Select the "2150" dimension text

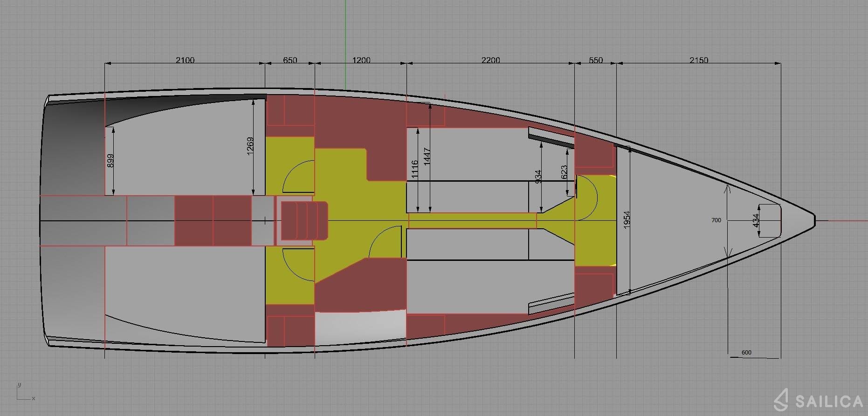(699, 60)
